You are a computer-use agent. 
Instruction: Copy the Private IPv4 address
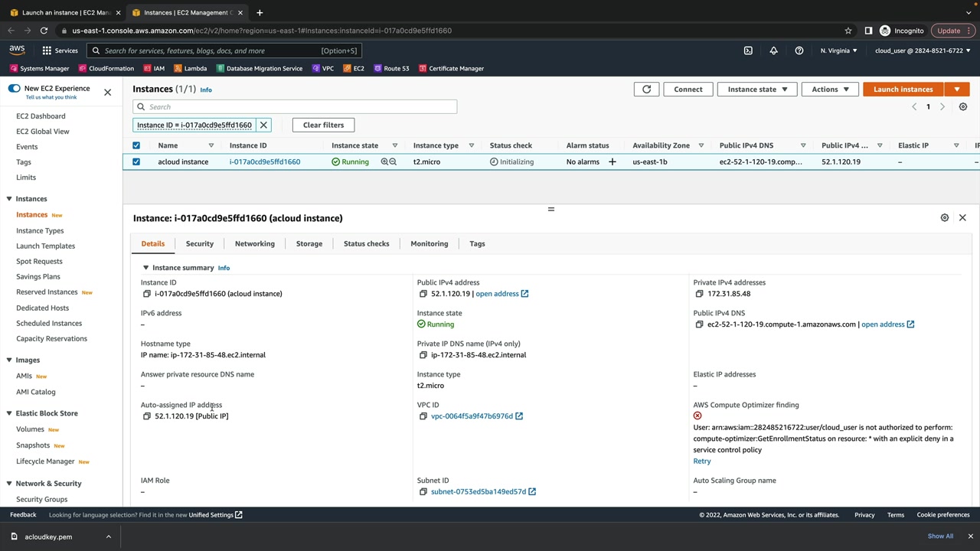(x=699, y=294)
